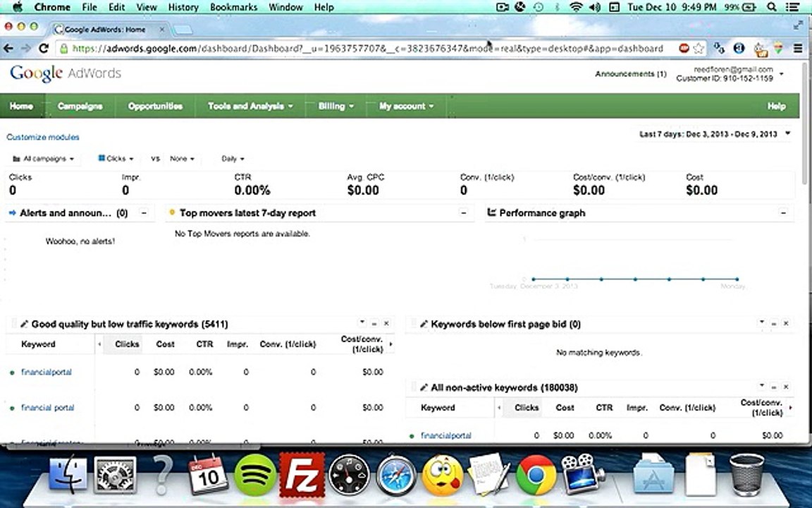This screenshot has width=812, height=508.
Task: Launch FileZilla from the dock
Action: point(302,474)
